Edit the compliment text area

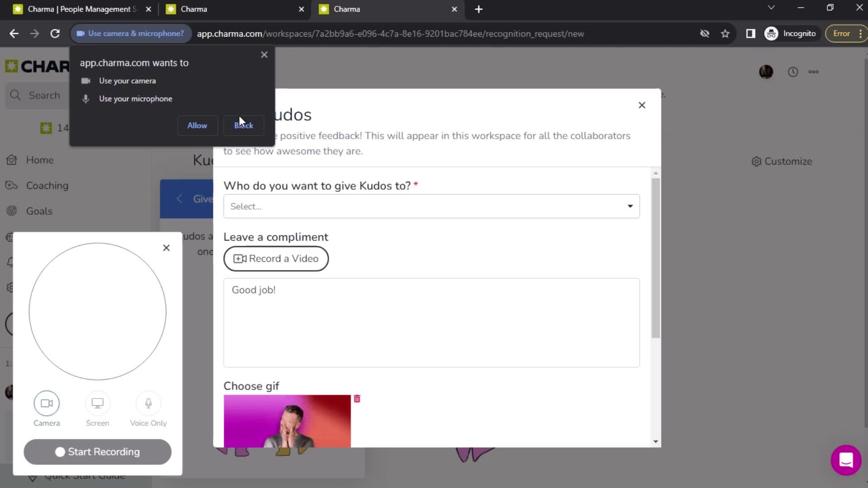tap(432, 323)
